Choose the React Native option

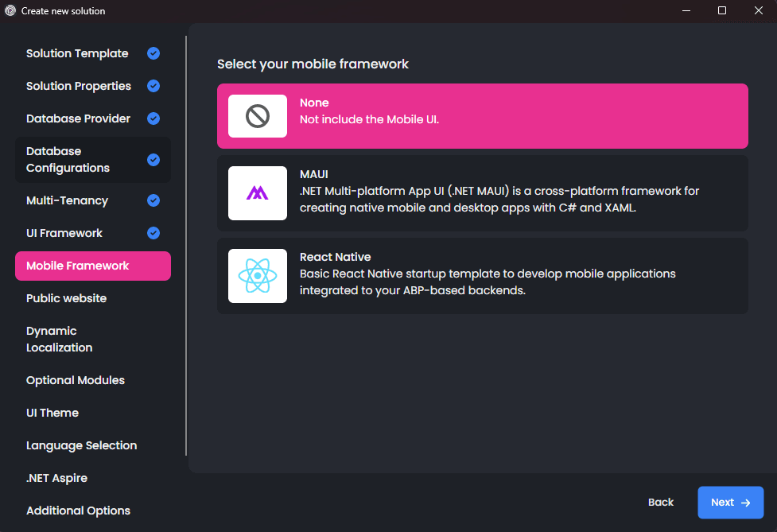[482, 276]
